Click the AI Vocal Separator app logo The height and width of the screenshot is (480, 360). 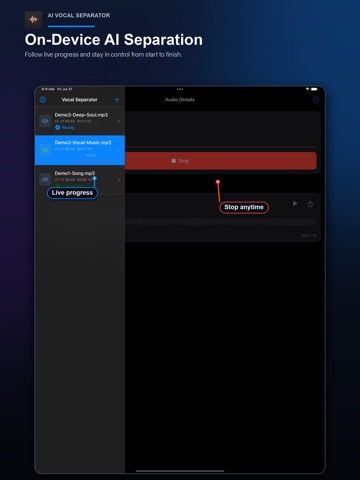click(33, 20)
